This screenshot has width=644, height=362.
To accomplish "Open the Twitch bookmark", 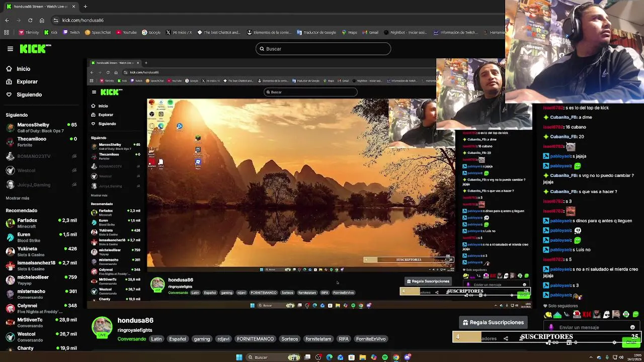I will point(71,32).
